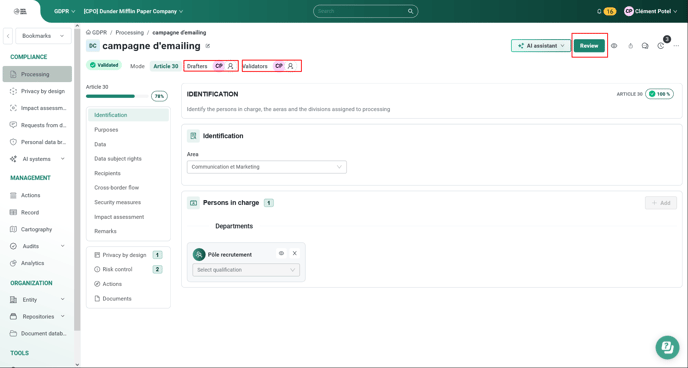The width and height of the screenshot is (688, 368).
Task: Click the Article 30 progress bar
Action: click(x=117, y=96)
